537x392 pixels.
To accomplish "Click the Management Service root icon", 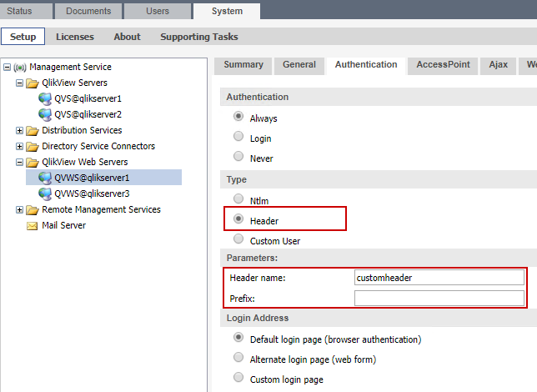I will click(20, 67).
